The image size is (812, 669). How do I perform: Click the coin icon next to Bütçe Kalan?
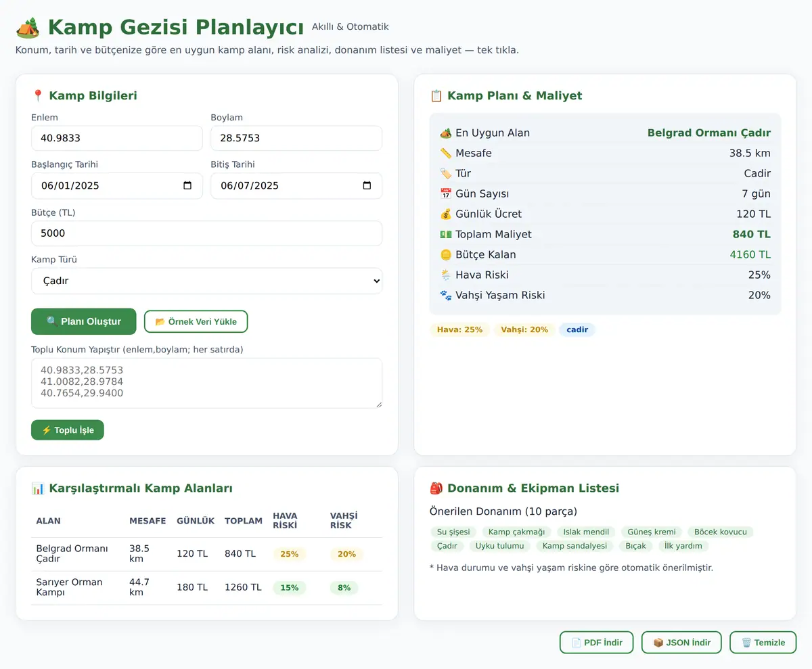click(445, 255)
